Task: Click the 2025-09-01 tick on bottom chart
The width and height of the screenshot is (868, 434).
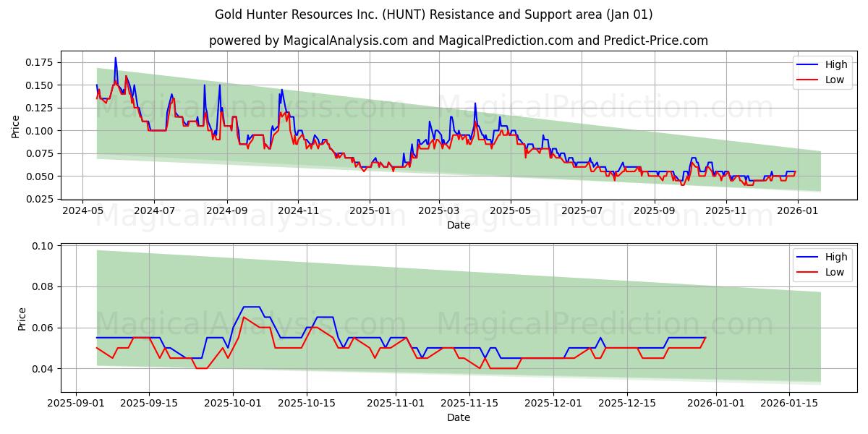Action: 75,403
